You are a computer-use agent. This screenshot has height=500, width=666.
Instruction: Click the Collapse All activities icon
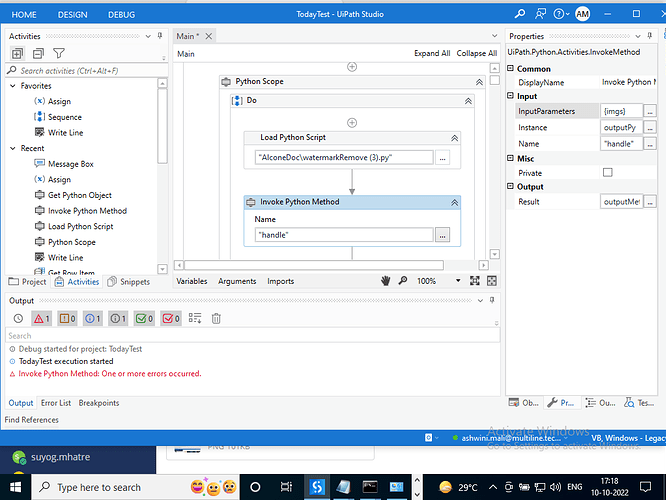pos(38,54)
